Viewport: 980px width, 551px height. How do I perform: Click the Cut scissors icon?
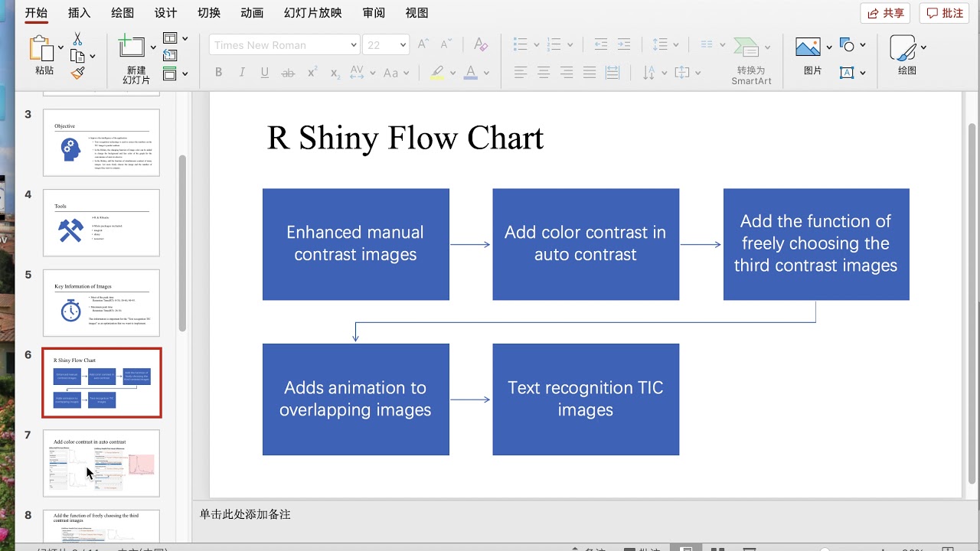[77, 38]
